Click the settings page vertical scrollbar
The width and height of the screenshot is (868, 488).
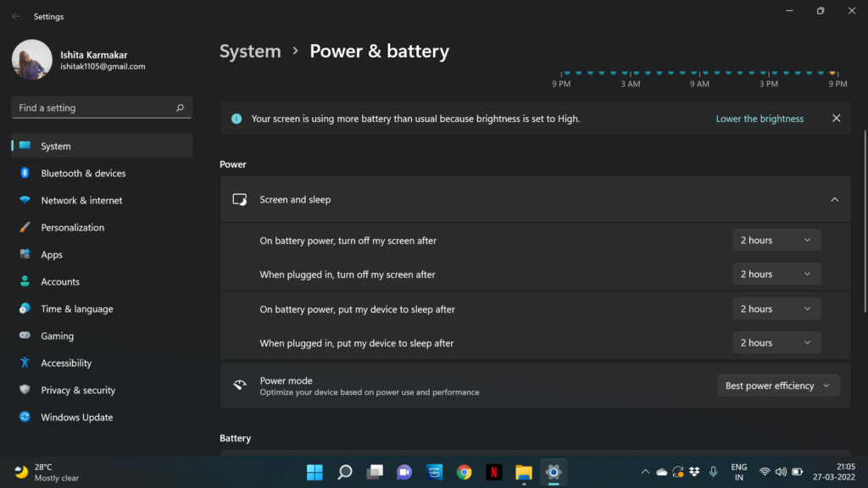click(x=865, y=221)
